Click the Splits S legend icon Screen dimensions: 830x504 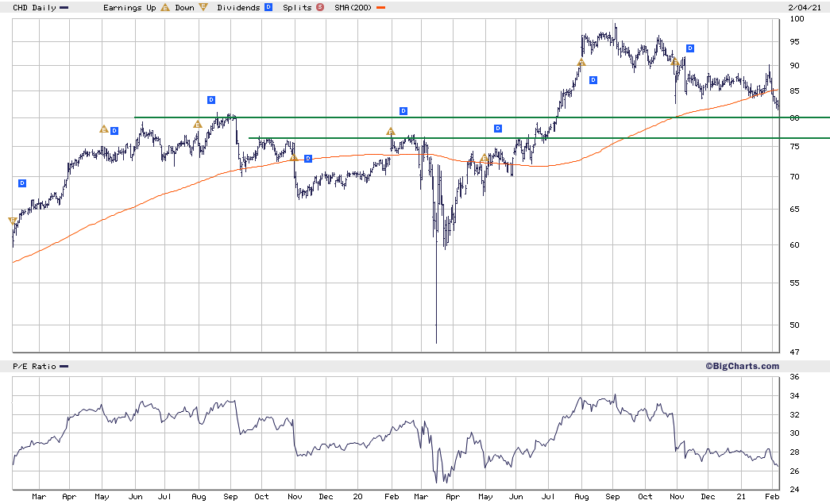coord(320,7)
